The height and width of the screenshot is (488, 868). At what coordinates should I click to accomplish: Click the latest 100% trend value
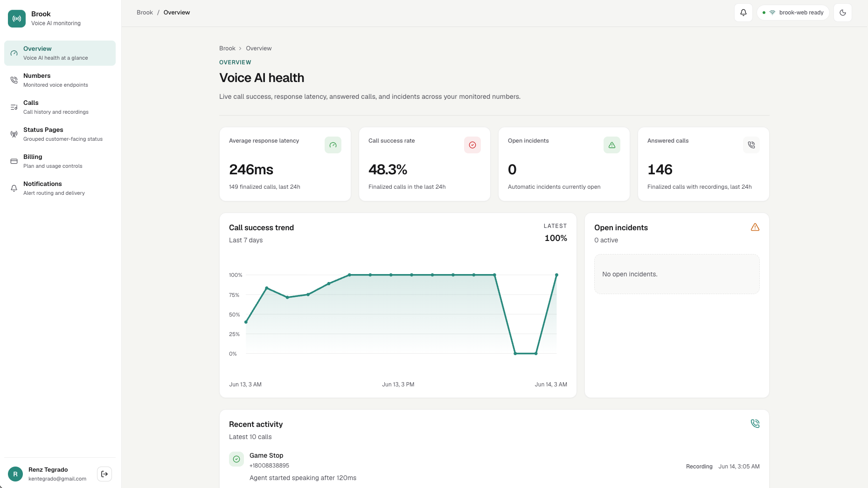(x=556, y=238)
